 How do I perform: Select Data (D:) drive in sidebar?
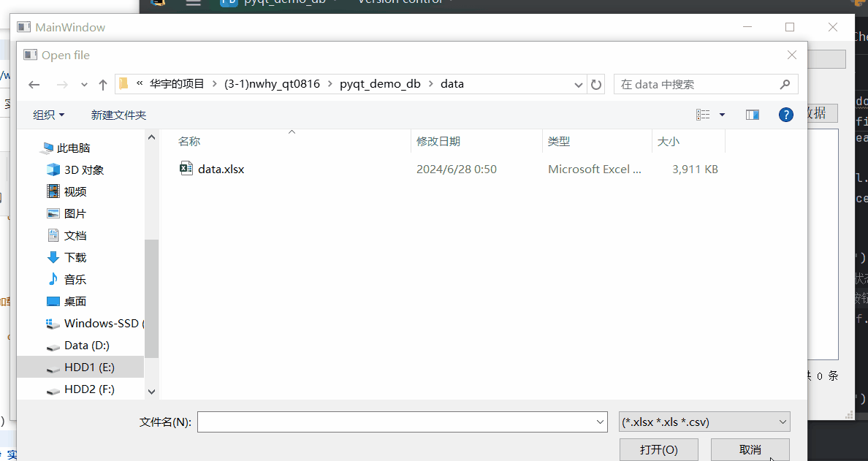(78, 346)
